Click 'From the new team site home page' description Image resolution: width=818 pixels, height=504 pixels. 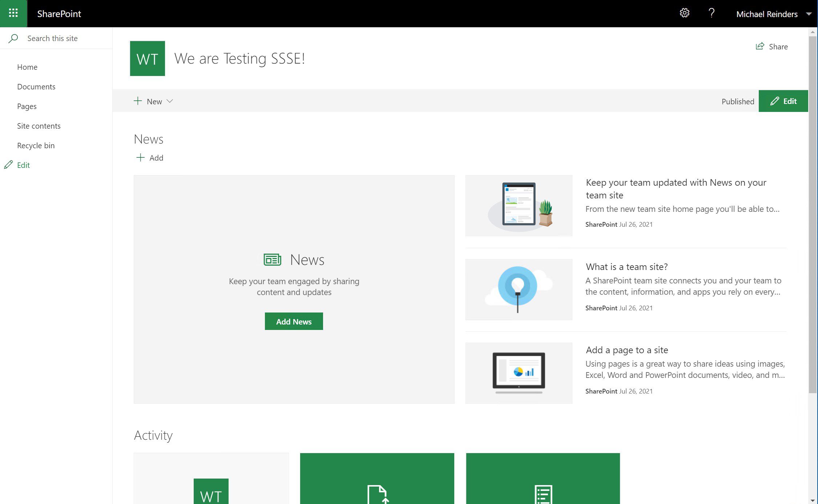pyautogui.click(x=682, y=209)
